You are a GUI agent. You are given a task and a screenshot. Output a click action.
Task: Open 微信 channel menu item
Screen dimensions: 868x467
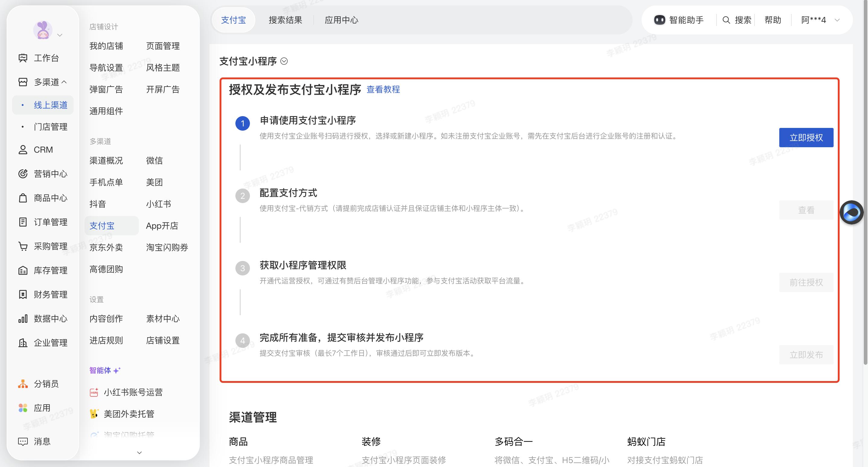point(154,160)
